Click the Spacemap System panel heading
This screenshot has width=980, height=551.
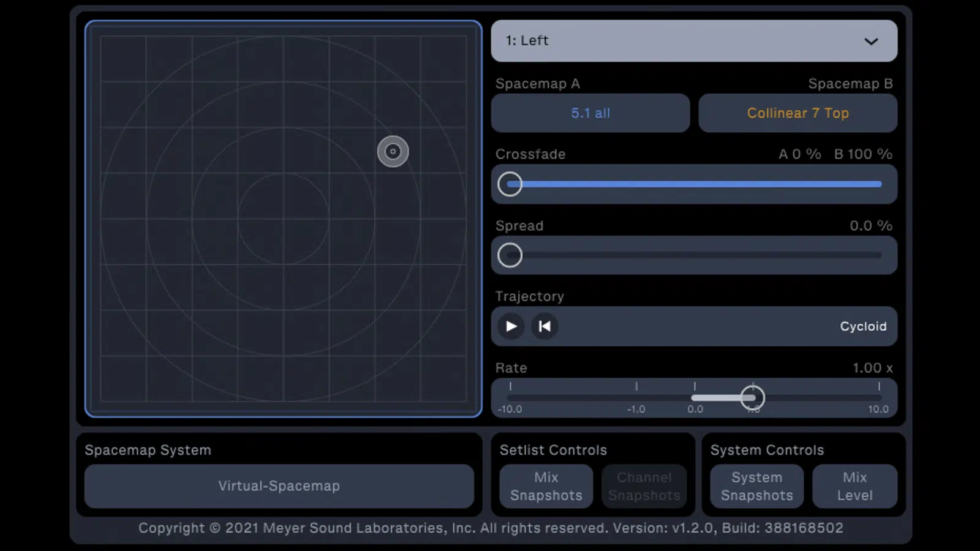point(146,450)
